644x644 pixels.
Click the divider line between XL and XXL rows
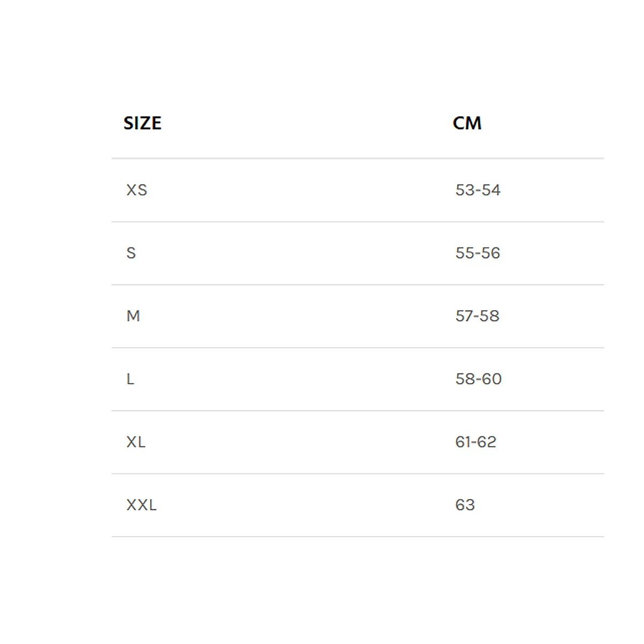point(357,474)
